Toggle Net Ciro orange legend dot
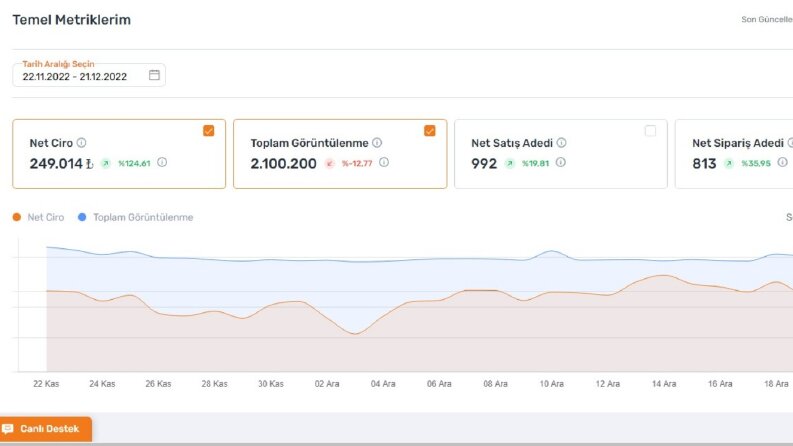The width and height of the screenshot is (793, 446). (x=17, y=217)
